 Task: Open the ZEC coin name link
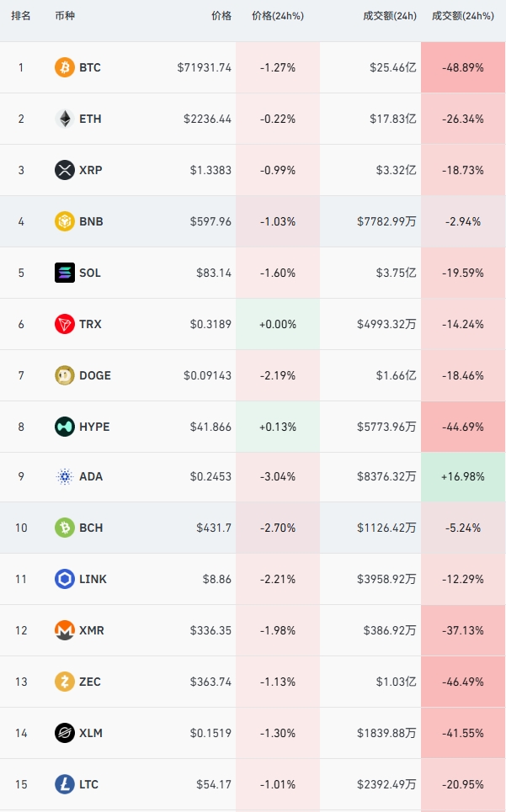(x=90, y=682)
